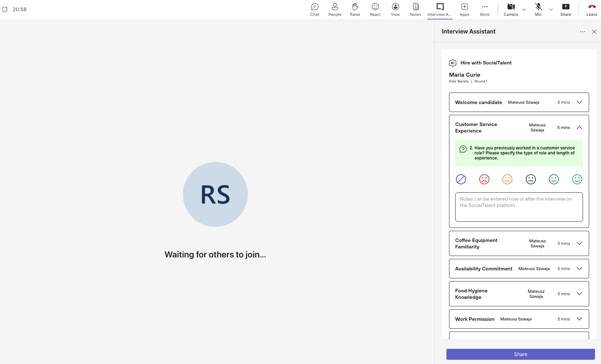
Task: Select the red frowning face rating
Action: coord(484,179)
